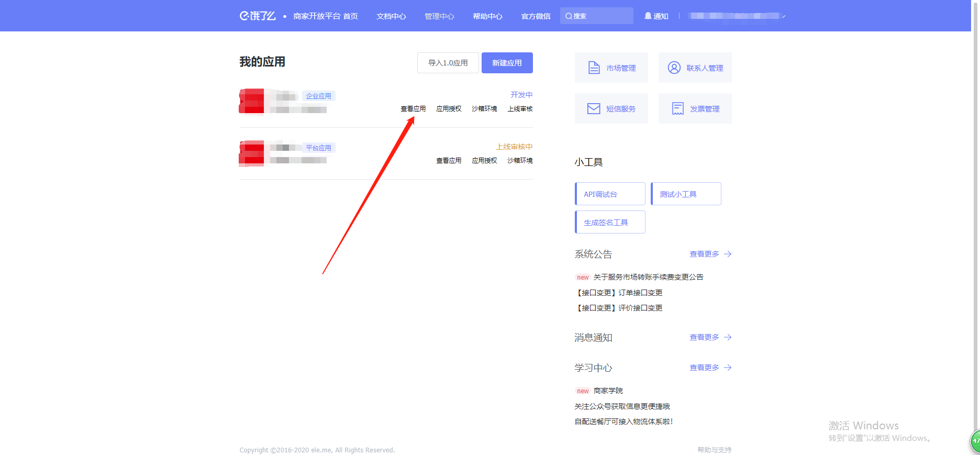The height and width of the screenshot is (455, 980).
Task: Click the 新建应用 button
Action: point(507,63)
